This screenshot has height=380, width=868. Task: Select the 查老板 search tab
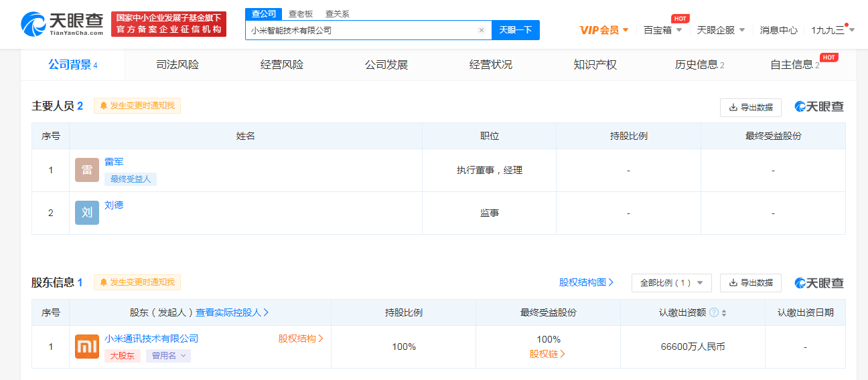tap(301, 14)
